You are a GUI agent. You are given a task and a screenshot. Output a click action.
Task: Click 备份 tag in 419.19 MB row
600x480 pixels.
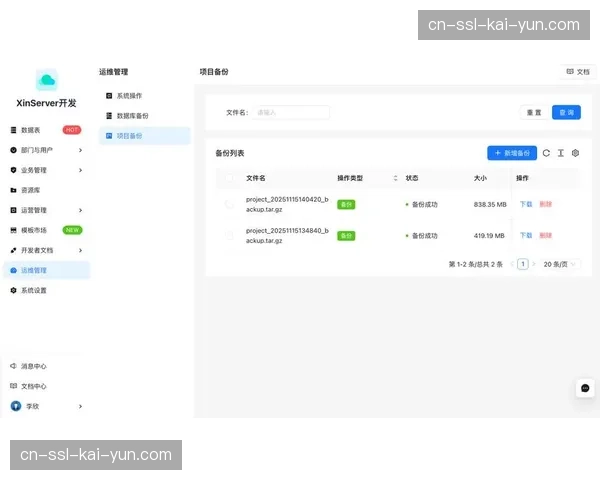click(346, 235)
